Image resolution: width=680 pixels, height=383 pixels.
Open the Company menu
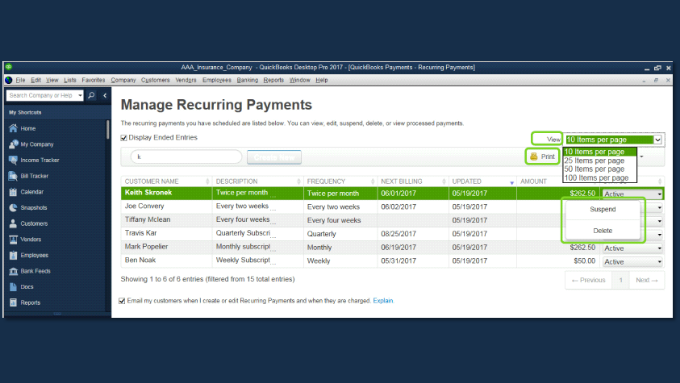pyautogui.click(x=123, y=80)
